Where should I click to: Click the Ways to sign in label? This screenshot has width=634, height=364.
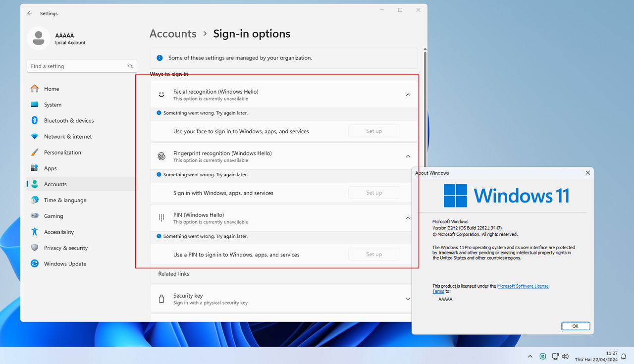coord(169,74)
